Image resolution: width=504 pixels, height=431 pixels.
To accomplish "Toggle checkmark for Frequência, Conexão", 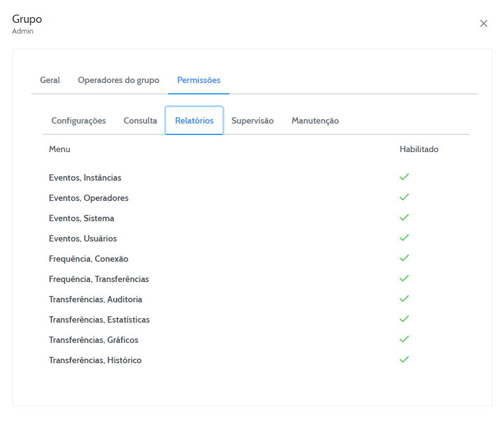I will (404, 258).
